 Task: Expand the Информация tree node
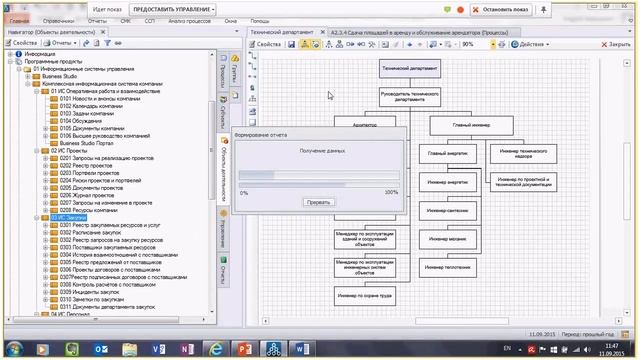tap(10, 54)
